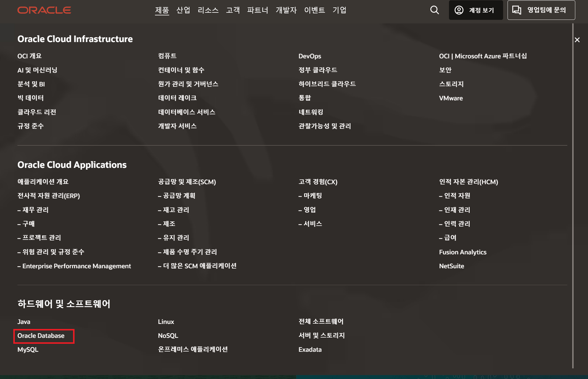The width and height of the screenshot is (588, 379).
Task: Close the mega menu with X
Action: [577, 40]
